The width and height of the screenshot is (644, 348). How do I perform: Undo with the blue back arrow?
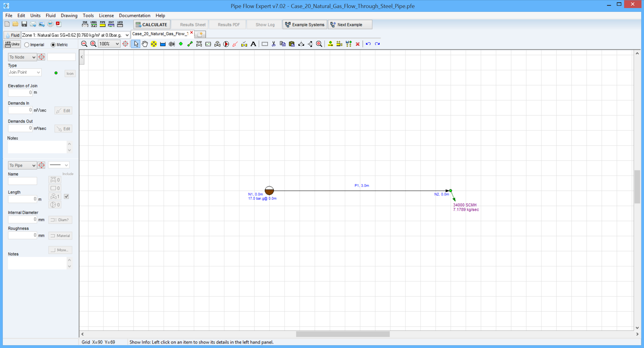368,44
